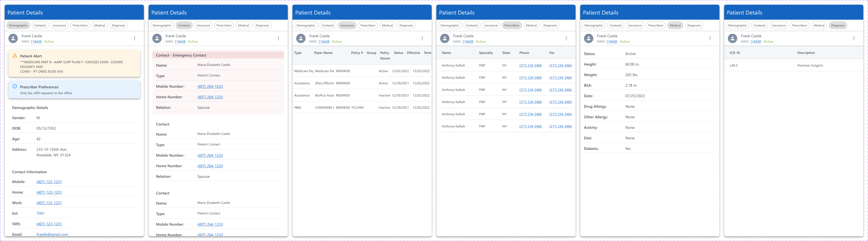Click the Mobile Number link under Emergency Contact
The image size is (868, 241).
tap(210, 86)
